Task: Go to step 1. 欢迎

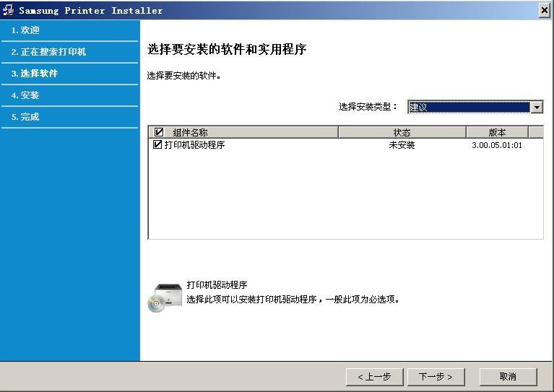Action: [x=25, y=30]
